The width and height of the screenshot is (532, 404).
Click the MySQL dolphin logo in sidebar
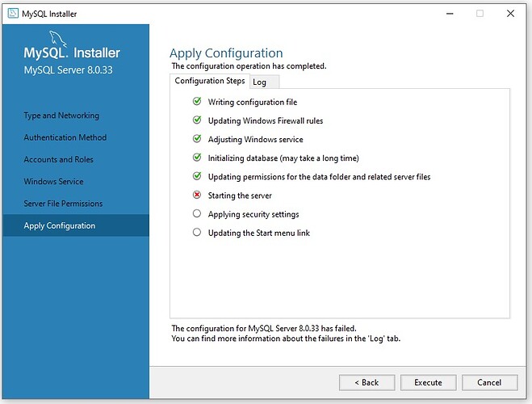tap(58, 38)
